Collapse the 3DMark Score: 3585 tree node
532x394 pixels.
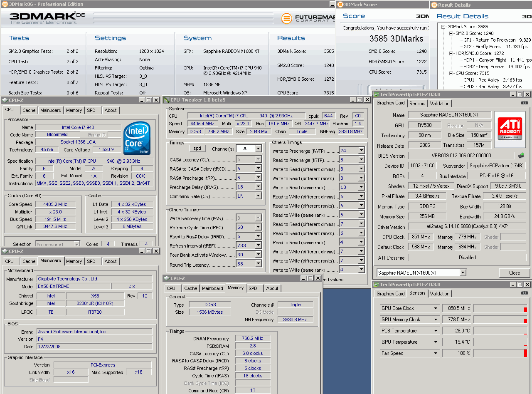(444, 27)
